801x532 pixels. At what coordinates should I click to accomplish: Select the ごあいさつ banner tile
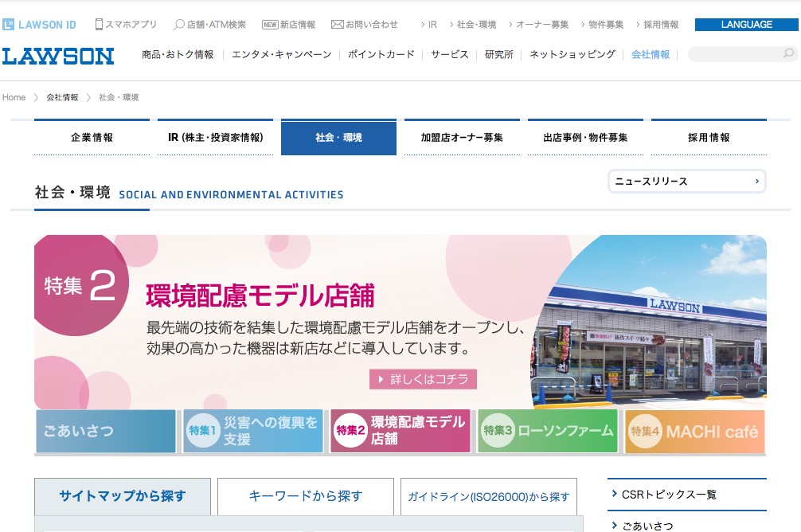click(x=105, y=431)
